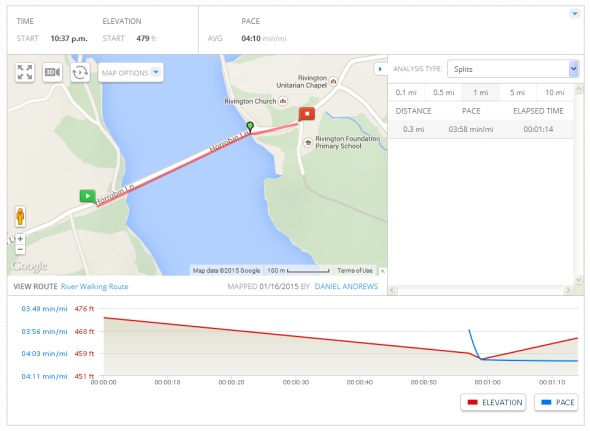
Task: Select the 1 mi split tab
Action: click(481, 92)
